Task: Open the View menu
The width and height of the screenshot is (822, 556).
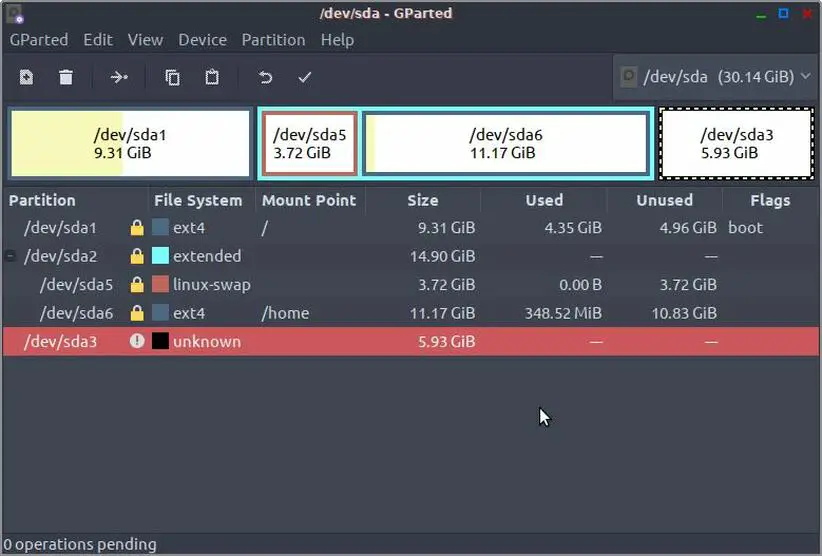Action: (x=145, y=40)
